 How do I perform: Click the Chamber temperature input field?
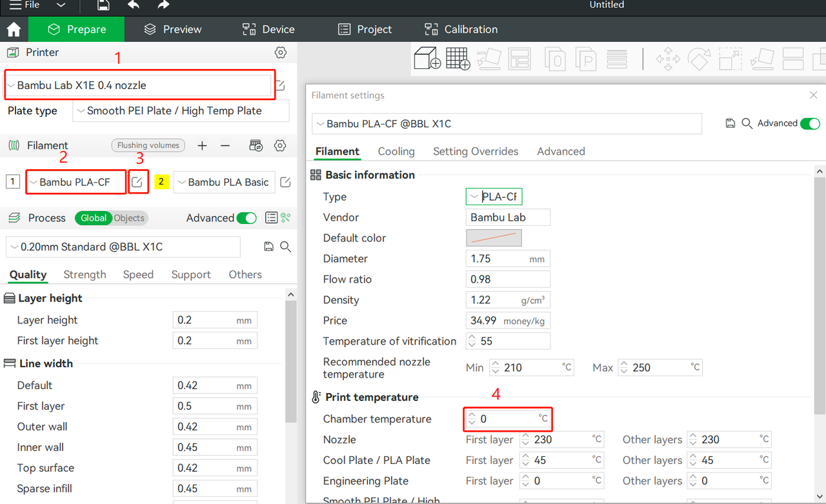[x=508, y=419]
